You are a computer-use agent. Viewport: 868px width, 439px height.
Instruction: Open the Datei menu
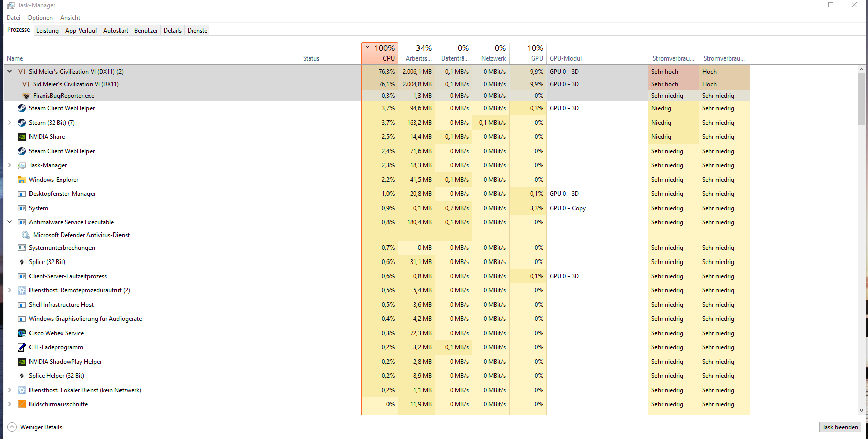[x=14, y=18]
